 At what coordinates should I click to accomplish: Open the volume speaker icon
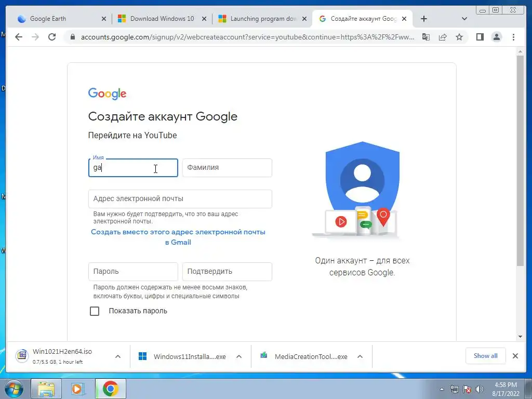[480, 389]
